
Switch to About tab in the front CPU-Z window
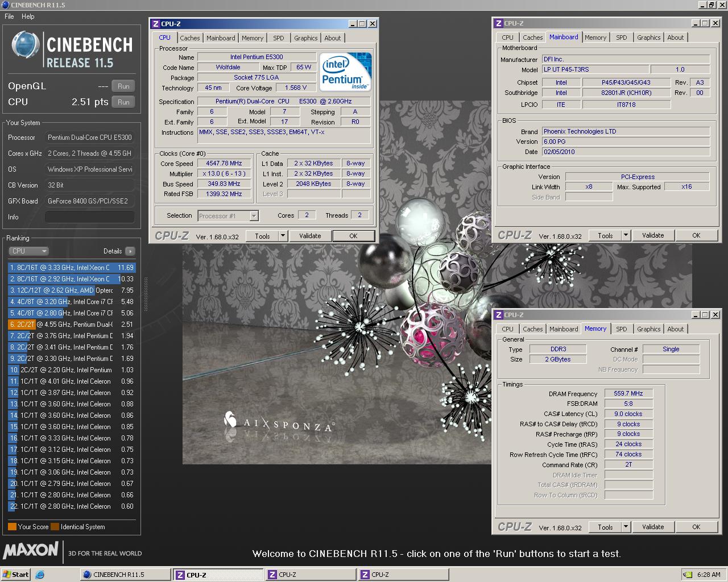click(333, 38)
